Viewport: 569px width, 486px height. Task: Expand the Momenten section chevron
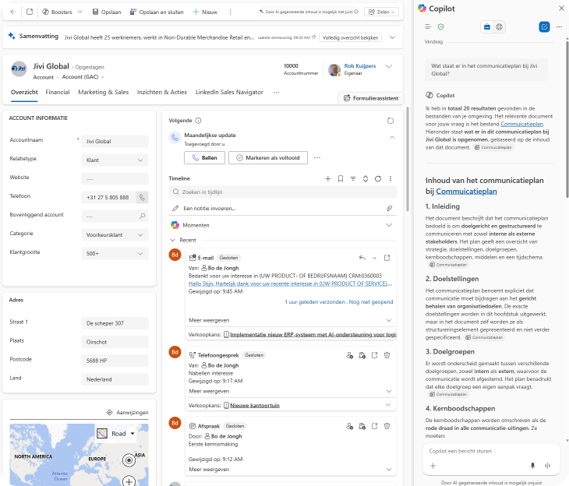(389, 225)
